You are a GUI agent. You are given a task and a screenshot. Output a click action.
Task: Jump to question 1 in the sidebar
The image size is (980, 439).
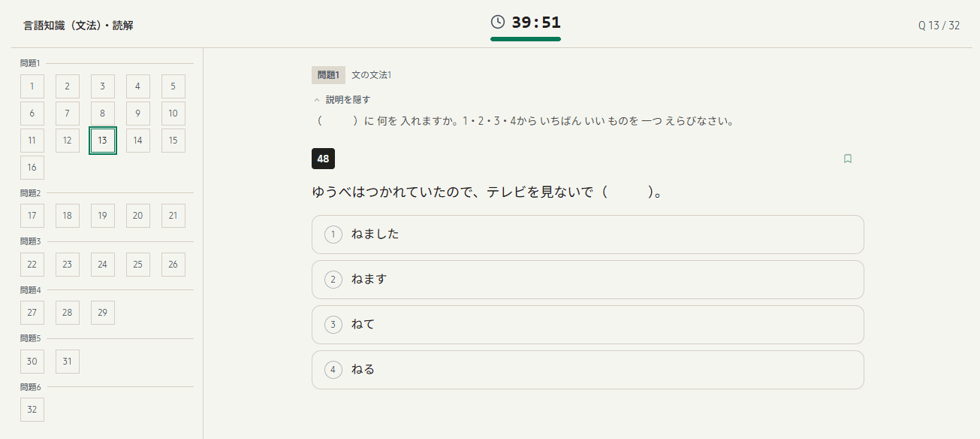(x=32, y=86)
